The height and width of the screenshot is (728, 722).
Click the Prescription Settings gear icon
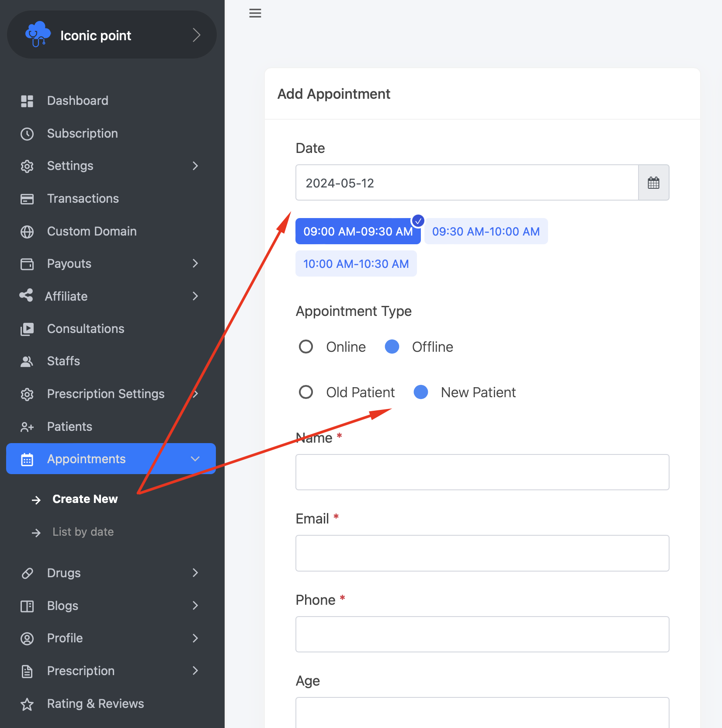(x=27, y=394)
